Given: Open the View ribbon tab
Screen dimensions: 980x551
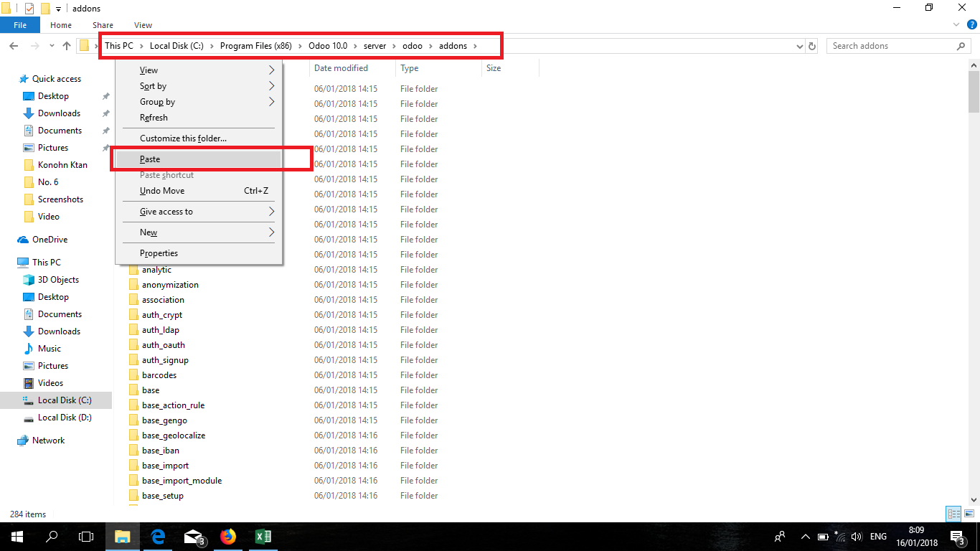Looking at the screenshot, I should (x=143, y=25).
